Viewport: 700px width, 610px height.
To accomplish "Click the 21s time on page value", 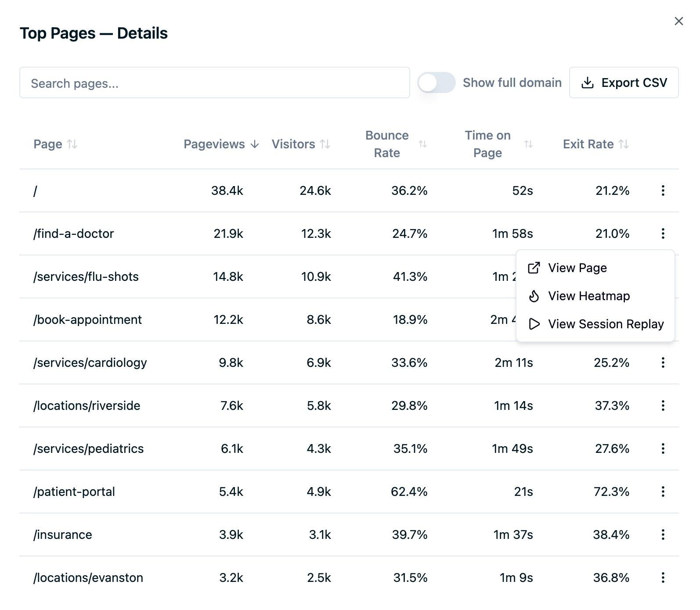I will tap(523, 492).
